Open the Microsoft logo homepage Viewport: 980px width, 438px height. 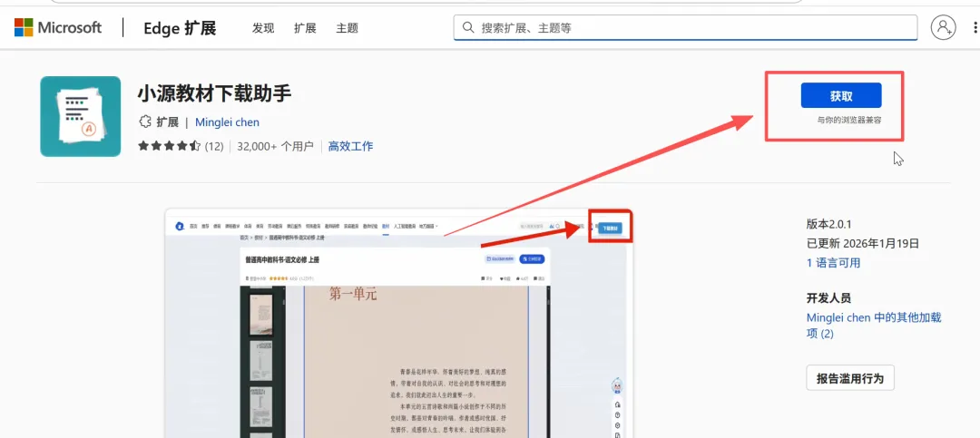57,27
